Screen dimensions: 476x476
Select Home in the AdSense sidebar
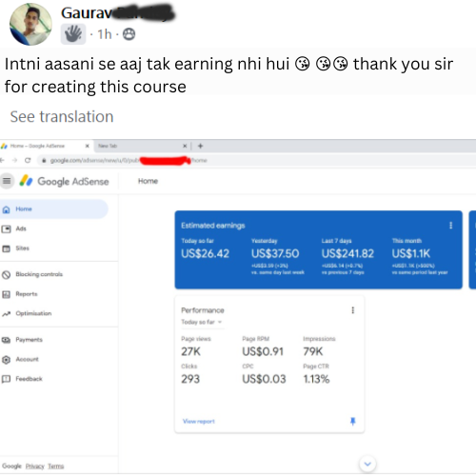(54, 209)
